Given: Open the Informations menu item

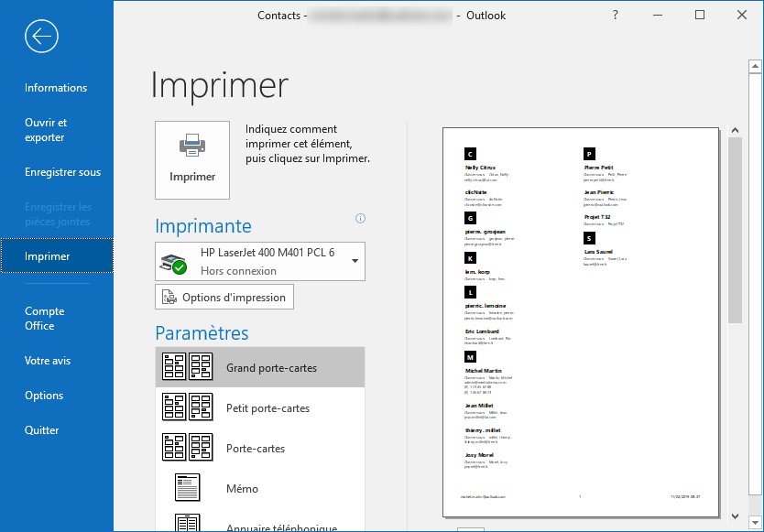Looking at the screenshot, I should tap(56, 88).
